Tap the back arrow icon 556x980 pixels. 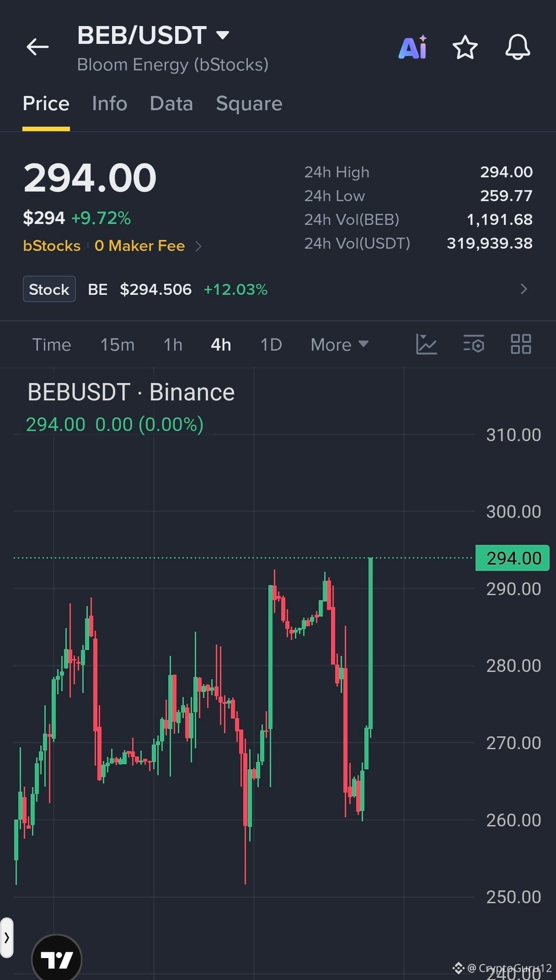coord(37,47)
